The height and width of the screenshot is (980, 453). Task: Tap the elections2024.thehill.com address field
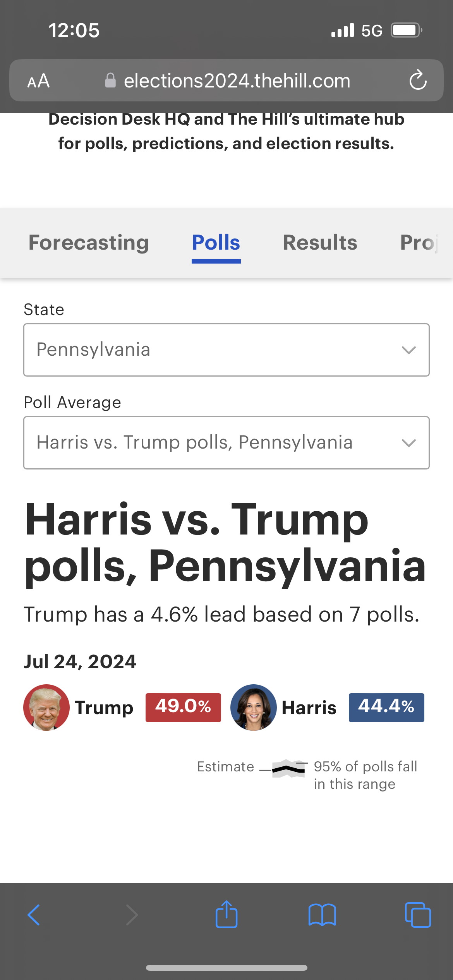pyautogui.click(x=237, y=81)
